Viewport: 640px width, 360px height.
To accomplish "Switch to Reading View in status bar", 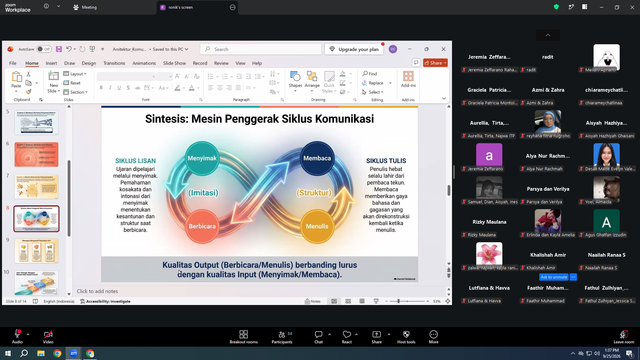I will [x=362, y=301].
